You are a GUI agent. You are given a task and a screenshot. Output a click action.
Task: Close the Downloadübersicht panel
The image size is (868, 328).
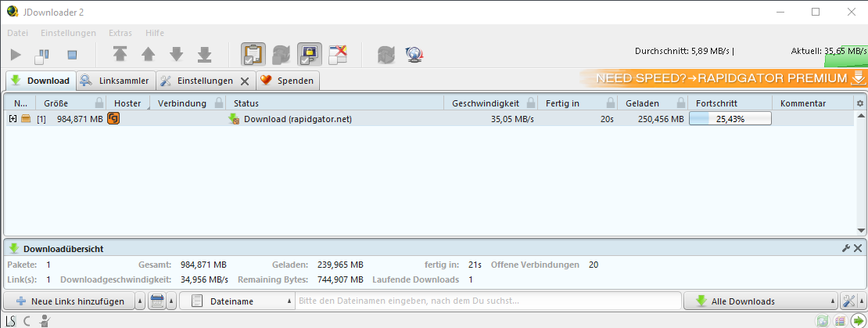(x=858, y=248)
